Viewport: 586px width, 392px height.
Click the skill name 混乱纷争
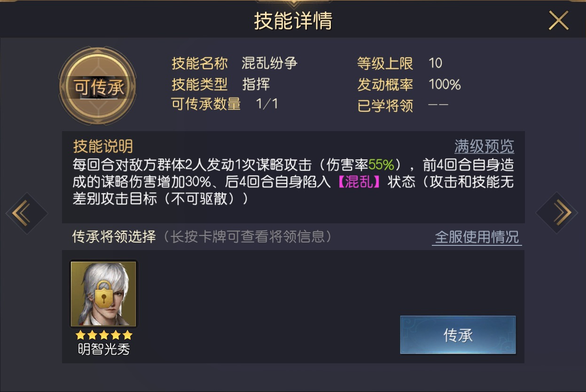click(270, 63)
